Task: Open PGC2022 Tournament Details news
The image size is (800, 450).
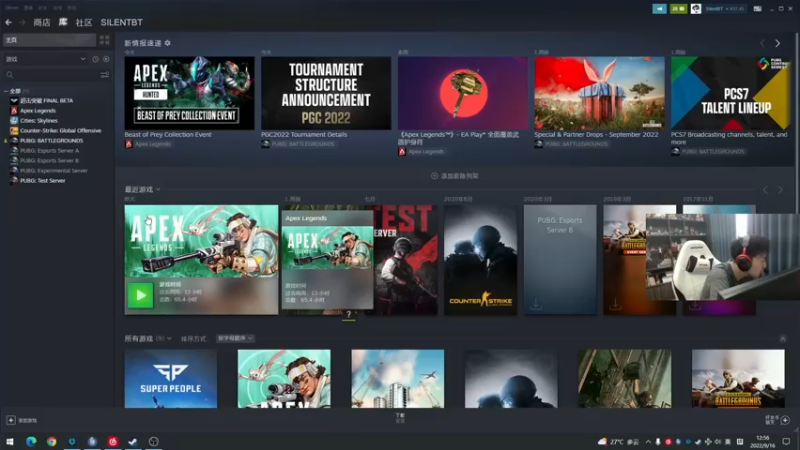Action: coord(326,93)
